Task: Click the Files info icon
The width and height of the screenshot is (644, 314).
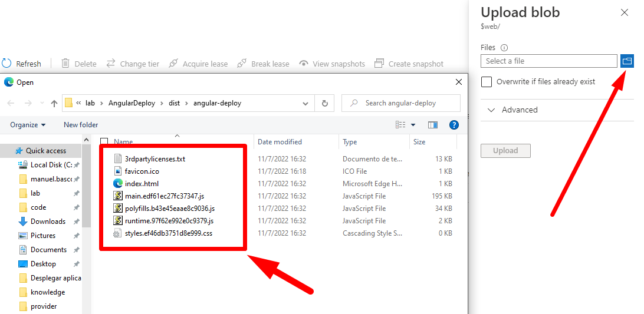Action: click(x=504, y=48)
